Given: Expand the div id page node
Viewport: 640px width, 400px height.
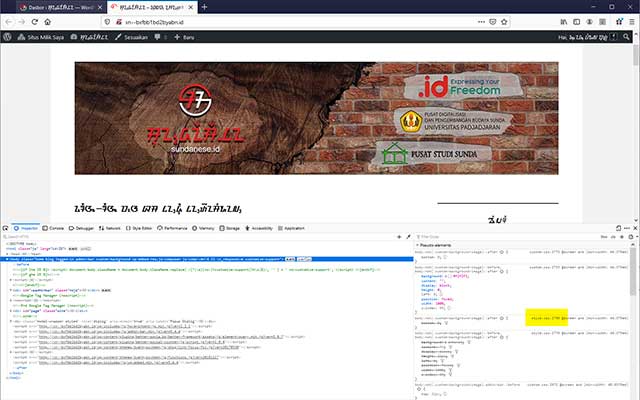Looking at the screenshot, I should pyautogui.click(x=11, y=311).
